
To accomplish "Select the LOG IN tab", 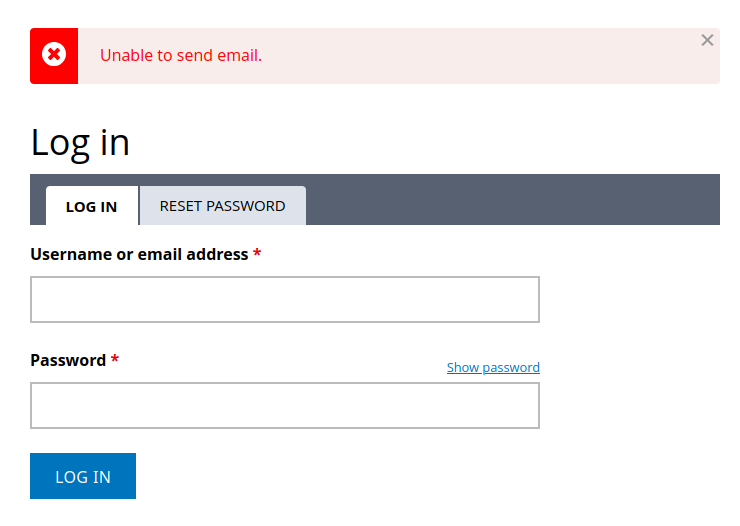I will click(x=91, y=206).
